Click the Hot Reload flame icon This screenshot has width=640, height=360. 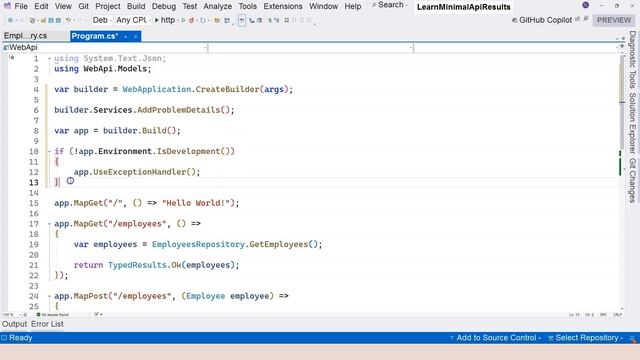191,20
